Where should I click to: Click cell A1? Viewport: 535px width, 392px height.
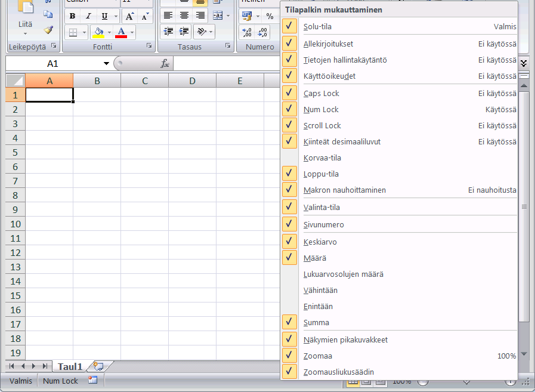49,95
